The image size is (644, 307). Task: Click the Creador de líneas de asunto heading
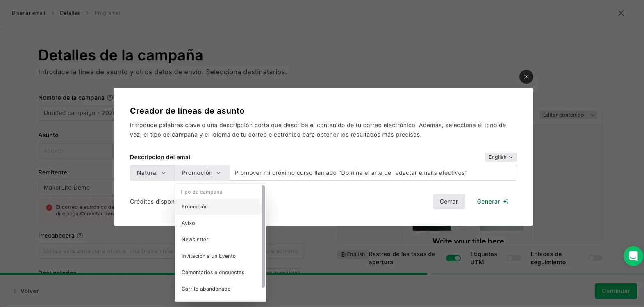click(x=187, y=111)
